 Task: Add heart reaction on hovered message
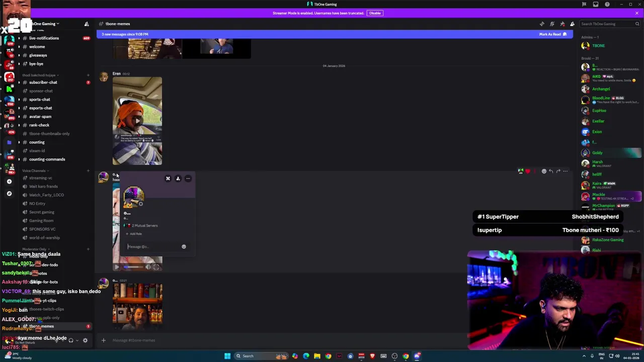click(x=527, y=171)
